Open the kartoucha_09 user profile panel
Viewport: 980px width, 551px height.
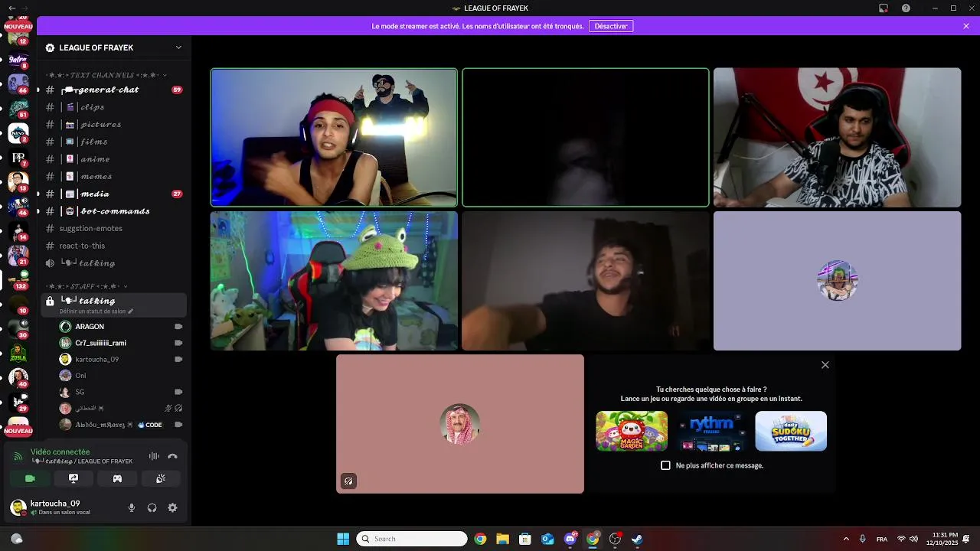[63, 507]
